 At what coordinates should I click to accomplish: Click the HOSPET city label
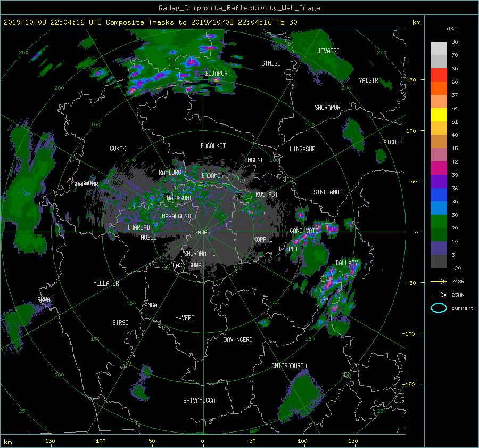coord(288,249)
